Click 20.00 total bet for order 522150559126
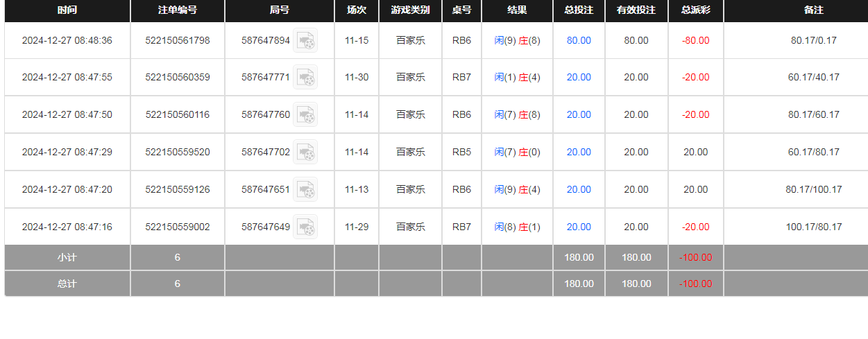Viewport: 868px width, 339px height. (579, 190)
